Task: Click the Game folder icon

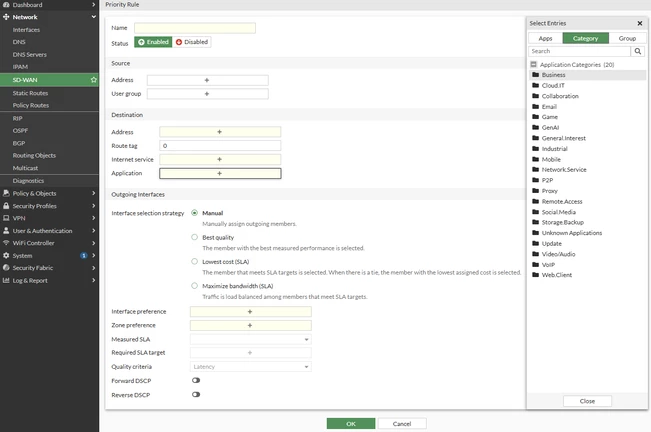Action: pyautogui.click(x=536, y=117)
